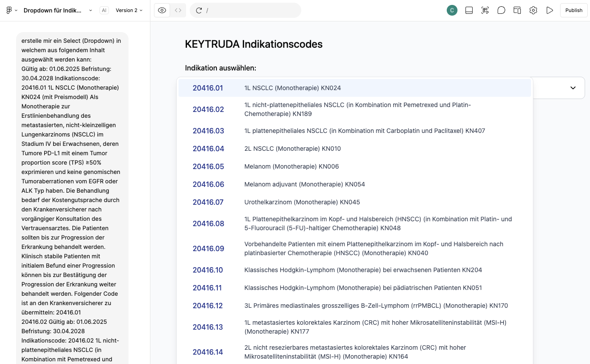Viewport: 590px width, 364px height.
Task: Expand the Version 2 dropdown
Action: (129, 10)
